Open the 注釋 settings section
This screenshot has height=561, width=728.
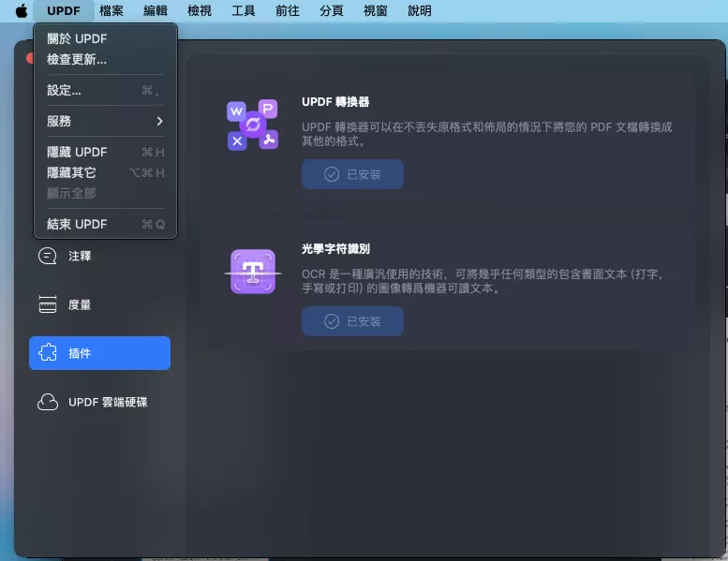(x=99, y=256)
